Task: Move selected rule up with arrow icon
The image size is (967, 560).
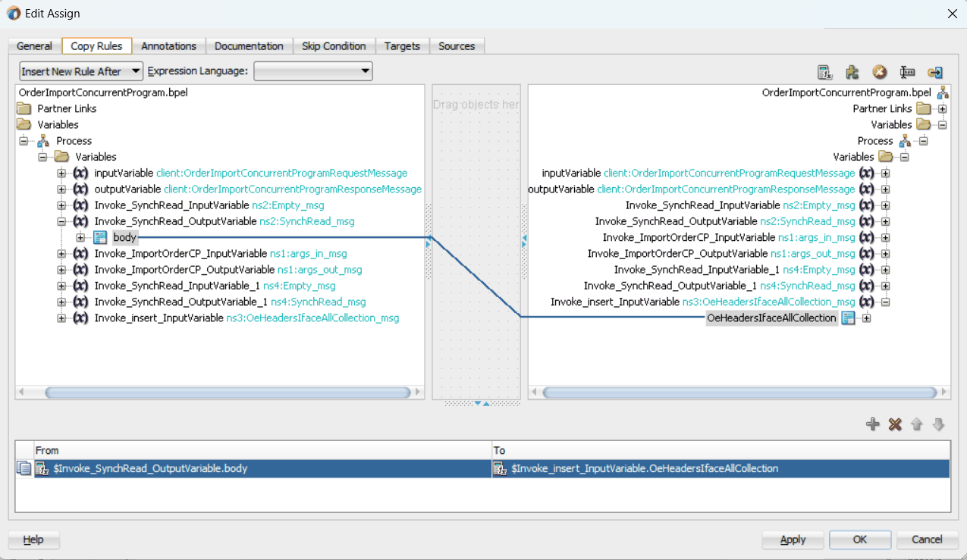Action: 916,424
